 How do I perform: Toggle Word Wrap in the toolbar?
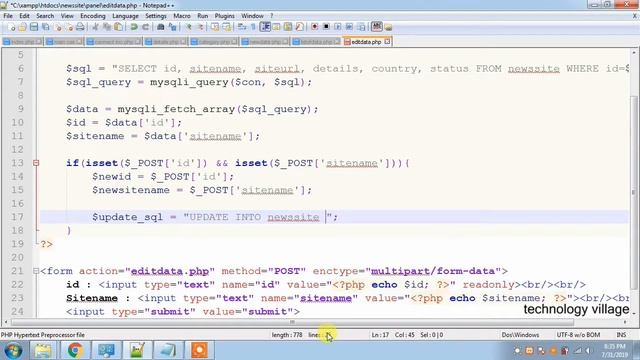click(242, 27)
